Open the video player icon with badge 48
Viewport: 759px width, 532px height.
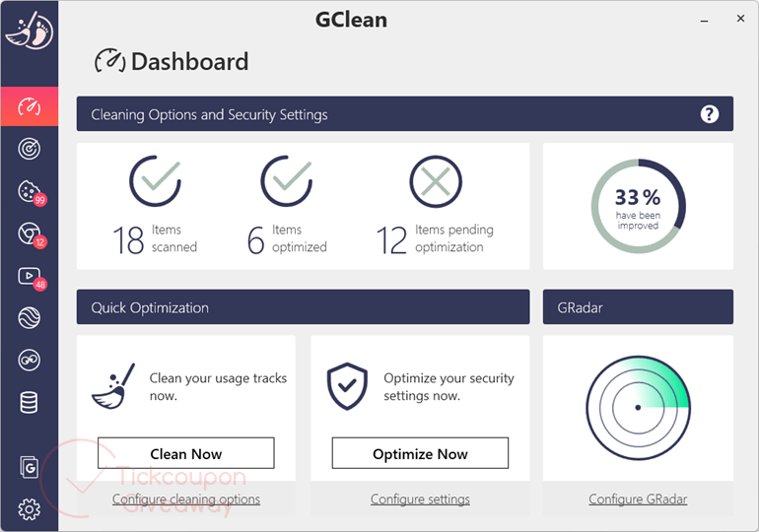coord(32,278)
